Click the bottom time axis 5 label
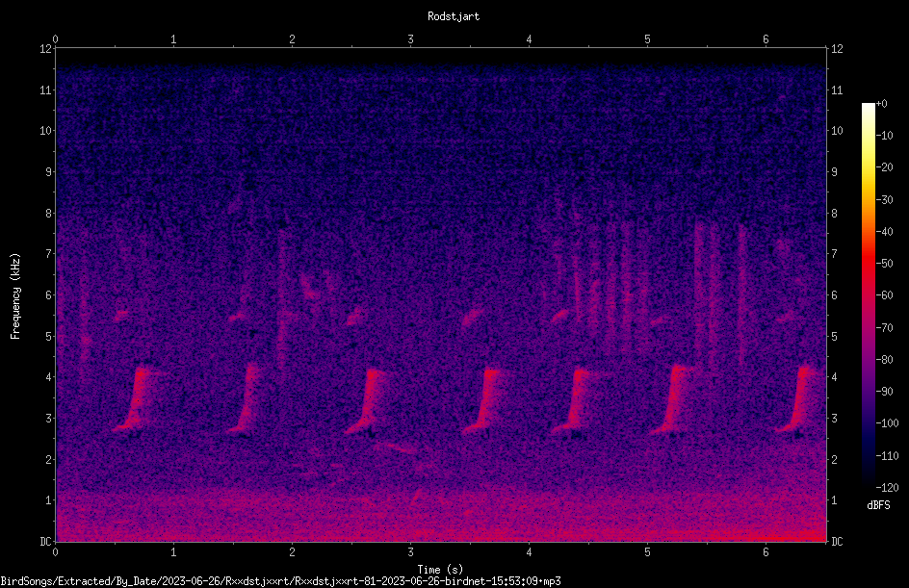Viewport: 909px width, 588px height. tap(647, 552)
